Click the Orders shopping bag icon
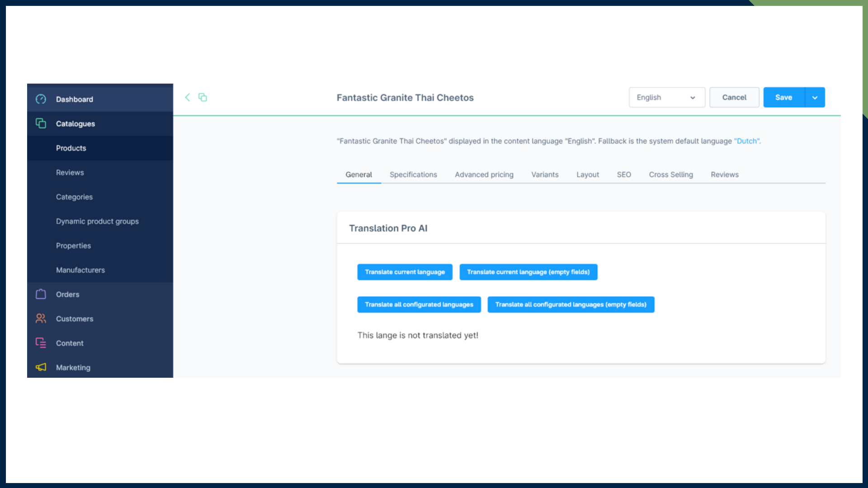868x488 pixels. (x=41, y=294)
